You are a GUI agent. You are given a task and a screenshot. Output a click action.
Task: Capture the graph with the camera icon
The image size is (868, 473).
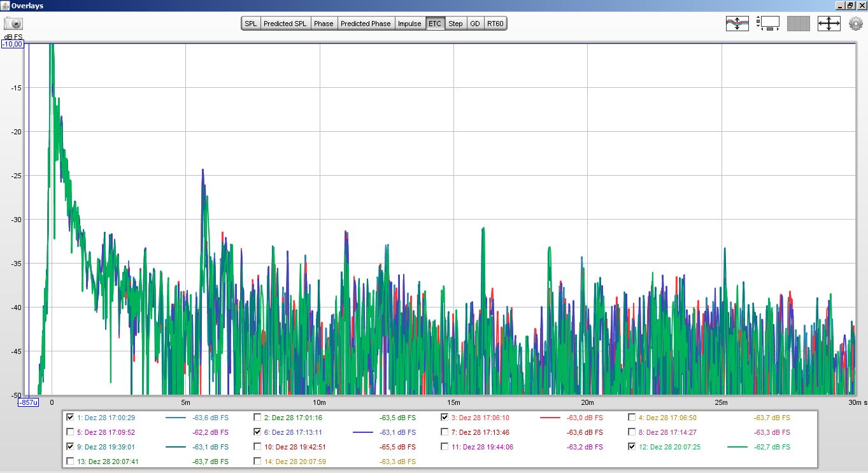[x=13, y=24]
